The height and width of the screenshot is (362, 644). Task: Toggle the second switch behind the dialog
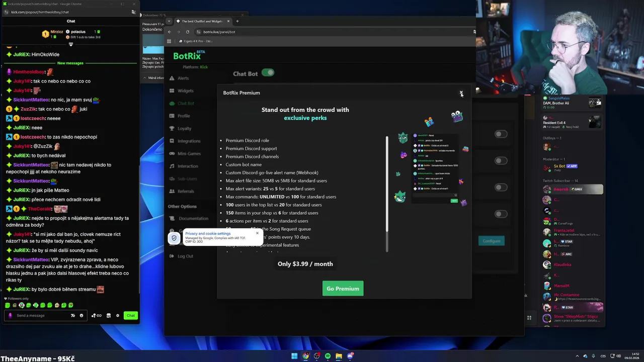501,160
